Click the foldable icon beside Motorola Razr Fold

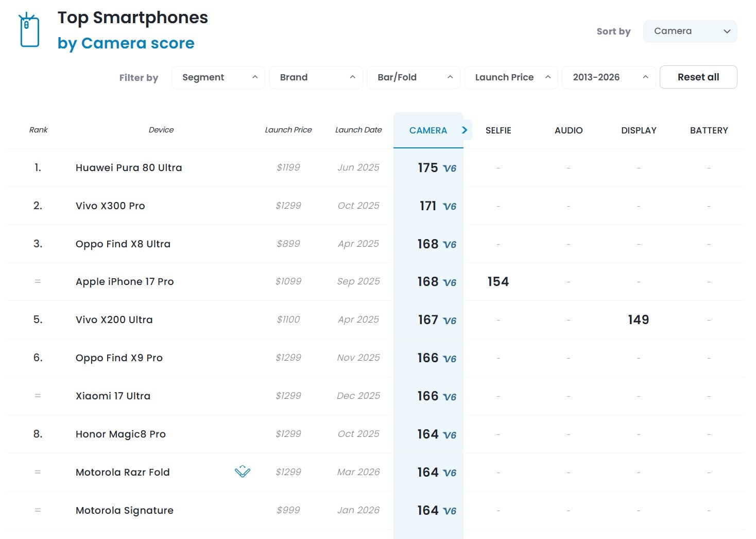[x=242, y=471]
